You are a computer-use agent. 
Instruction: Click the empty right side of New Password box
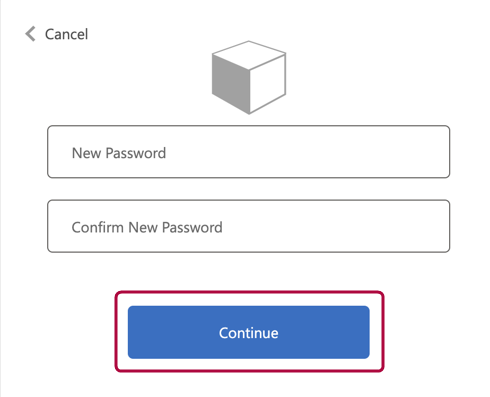[x=367, y=152]
